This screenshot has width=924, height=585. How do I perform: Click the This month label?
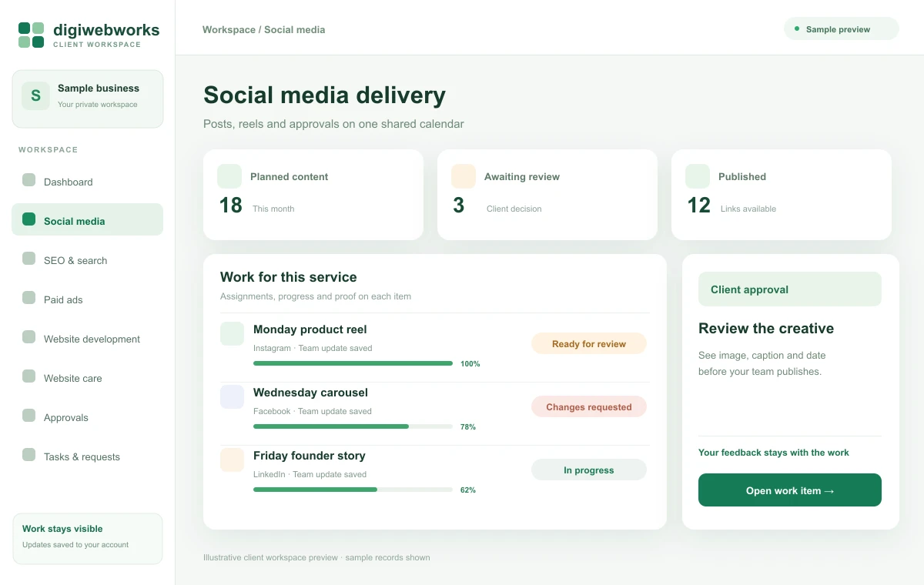(x=273, y=209)
